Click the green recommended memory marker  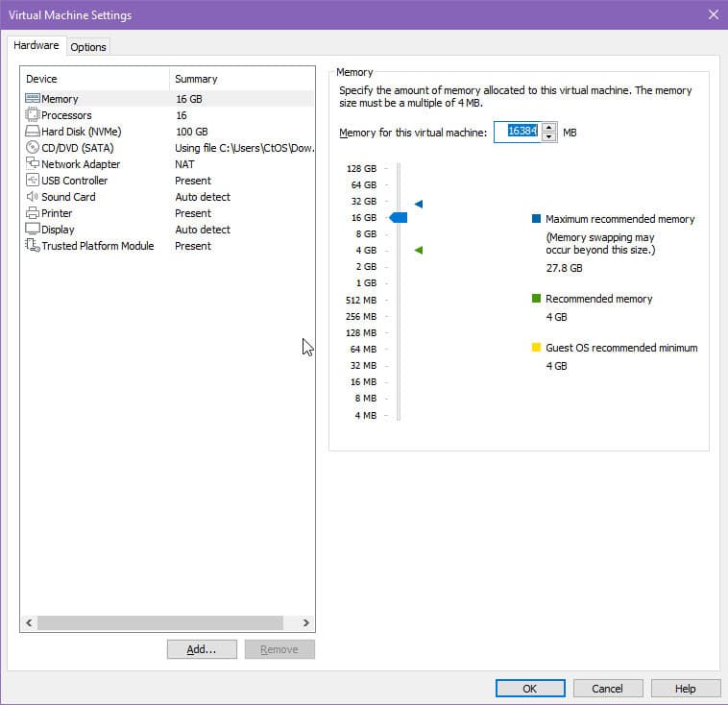point(419,250)
